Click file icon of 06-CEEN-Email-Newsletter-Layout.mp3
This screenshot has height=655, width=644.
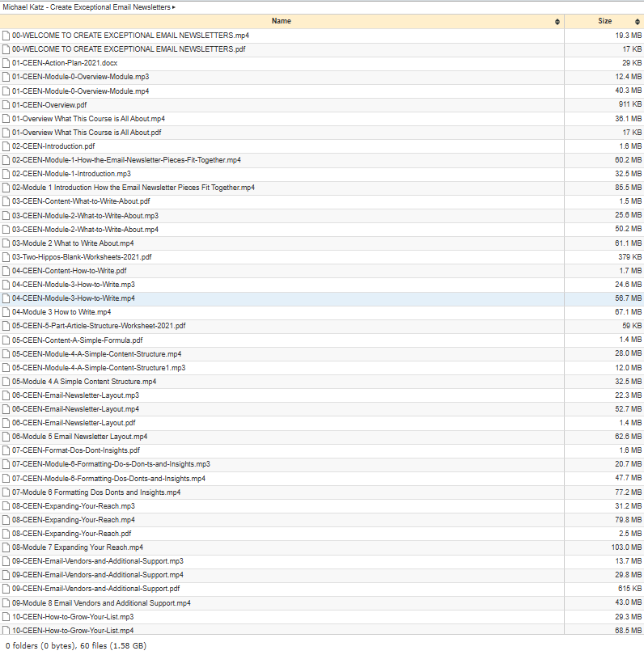point(6,395)
